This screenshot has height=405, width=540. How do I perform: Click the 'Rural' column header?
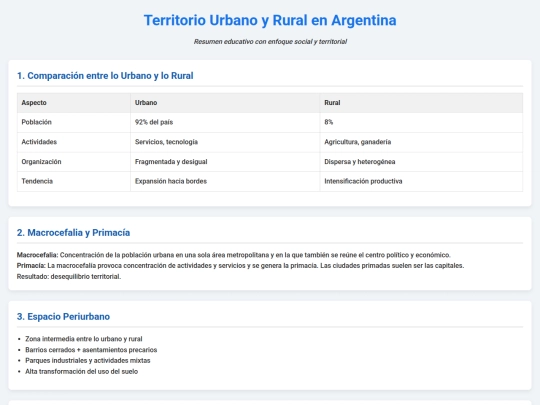coord(421,103)
